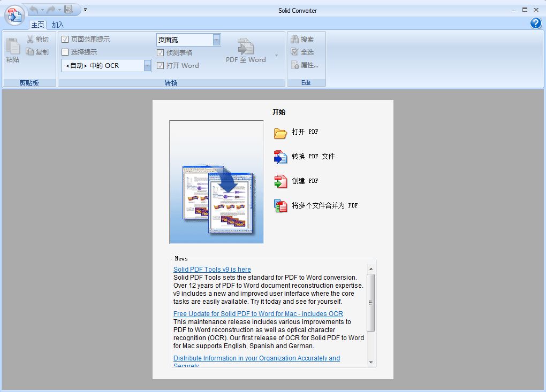Maximize the Solid Converter window

coord(525,10)
